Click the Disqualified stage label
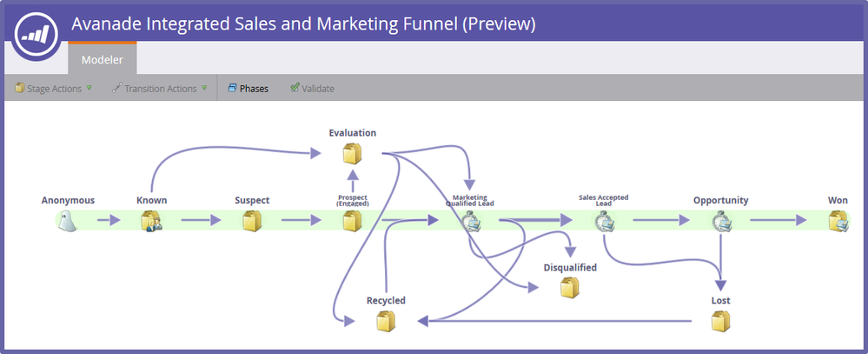The width and height of the screenshot is (868, 354). 570,268
